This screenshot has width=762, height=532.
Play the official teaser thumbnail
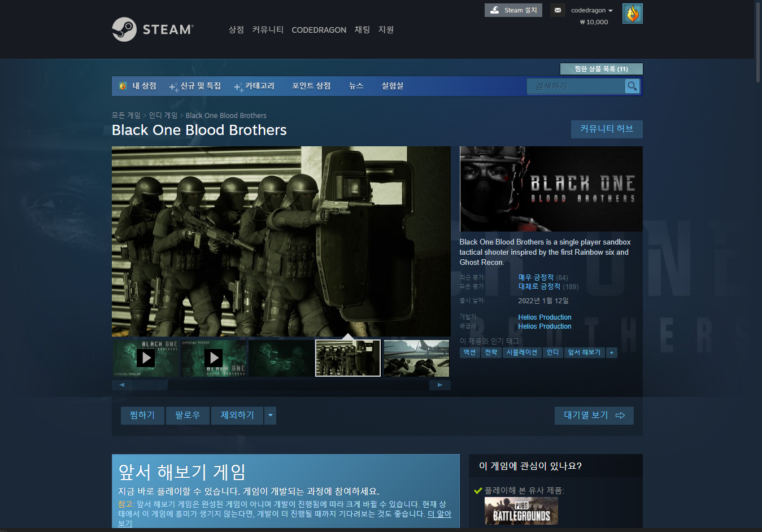pos(214,358)
